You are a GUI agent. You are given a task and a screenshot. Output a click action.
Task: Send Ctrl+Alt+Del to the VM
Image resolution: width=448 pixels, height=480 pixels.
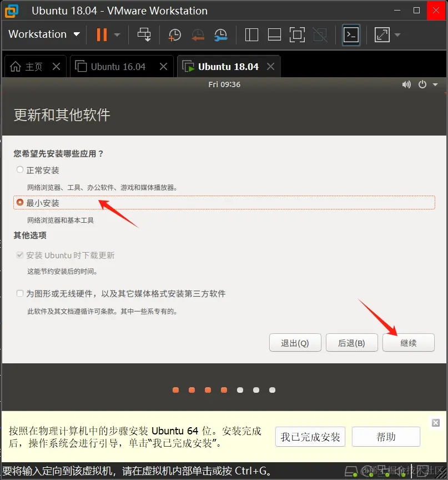[x=144, y=34]
